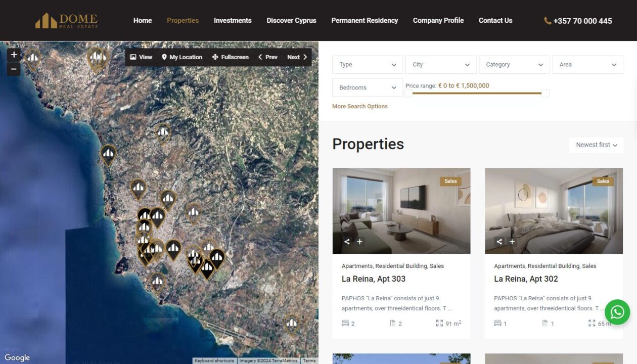
Task: Open the Bedrooms dropdown
Action: pyautogui.click(x=368, y=87)
